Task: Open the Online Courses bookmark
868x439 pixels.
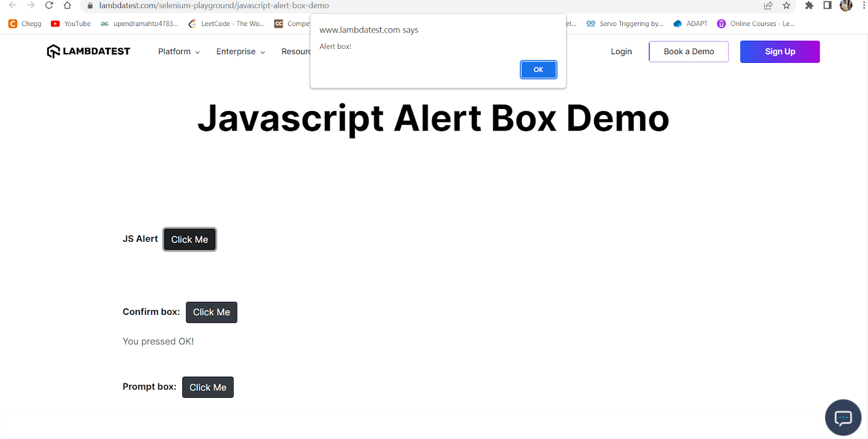Action: [756, 24]
